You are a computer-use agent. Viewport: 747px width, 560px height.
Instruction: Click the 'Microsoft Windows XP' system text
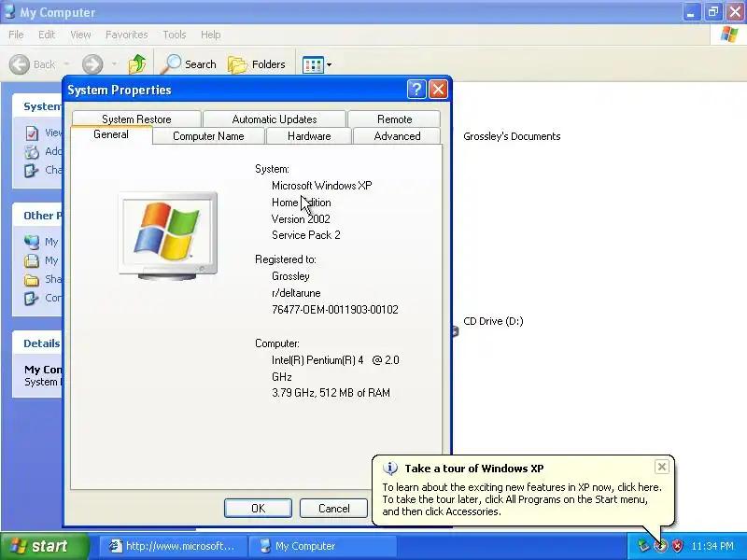pos(321,185)
